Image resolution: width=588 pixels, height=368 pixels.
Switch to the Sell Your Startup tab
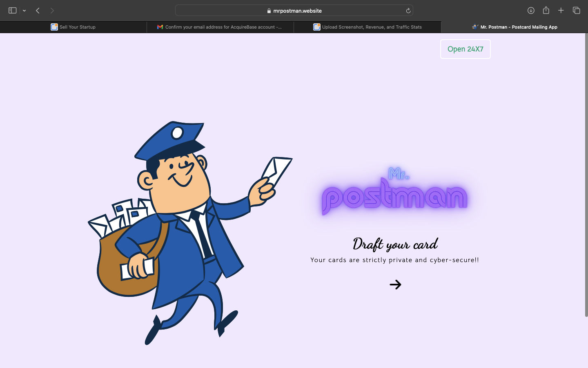pos(73,27)
